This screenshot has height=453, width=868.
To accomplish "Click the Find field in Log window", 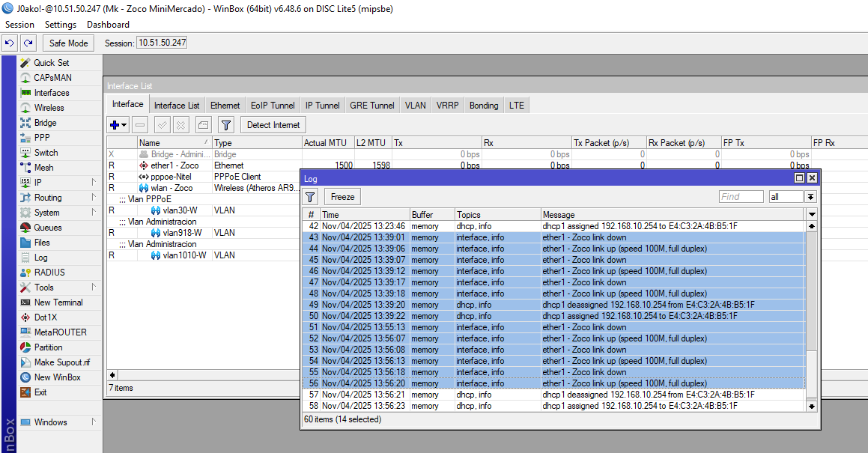I will point(741,197).
